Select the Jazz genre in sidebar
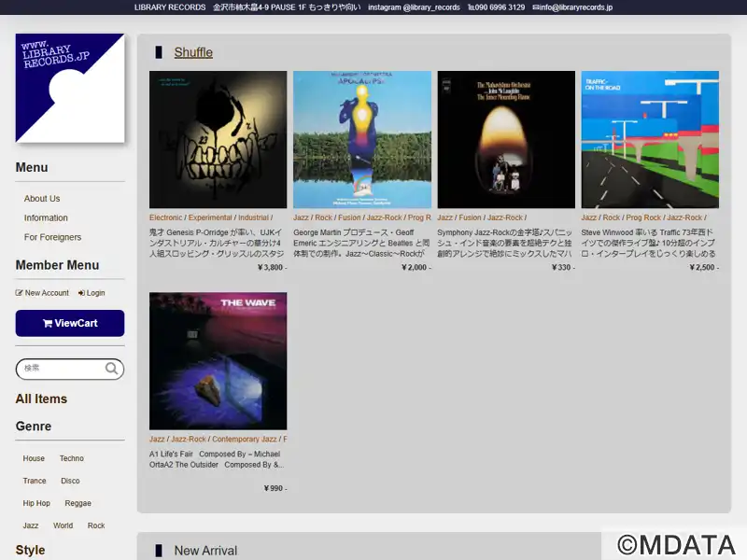This screenshot has width=747, height=560. tap(31, 525)
